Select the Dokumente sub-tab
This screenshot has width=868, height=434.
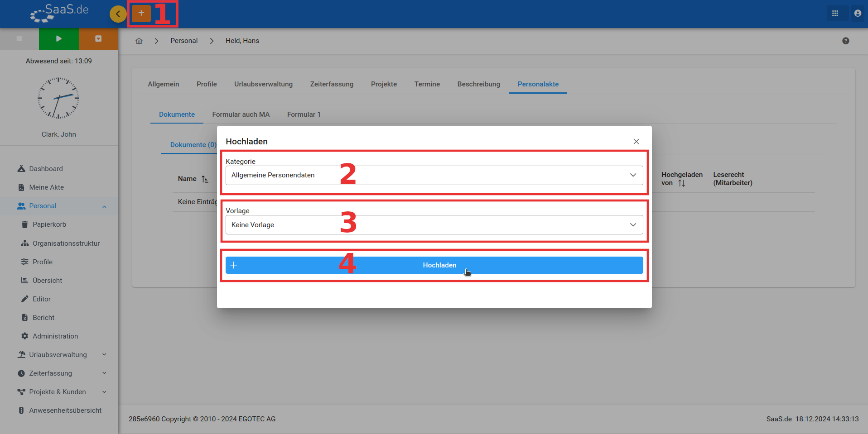177,114
